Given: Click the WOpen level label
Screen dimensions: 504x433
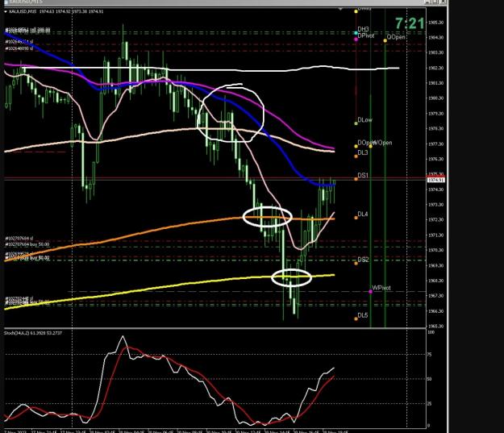Looking at the screenshot, I should [x=382, y=143].
